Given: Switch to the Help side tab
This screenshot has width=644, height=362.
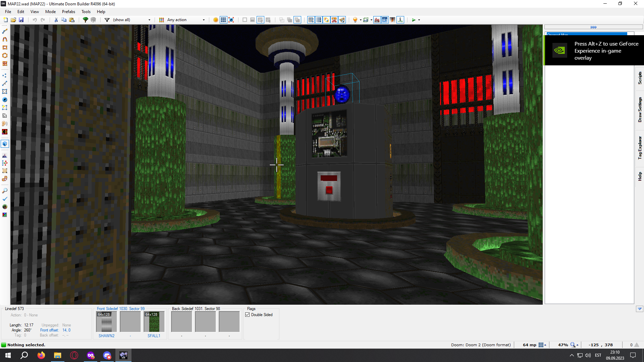Looking at the screenshot, I should click(640, 176).
